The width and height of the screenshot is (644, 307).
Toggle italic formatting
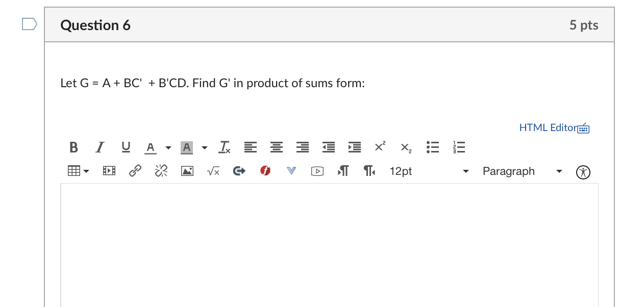tap(99, 147)
